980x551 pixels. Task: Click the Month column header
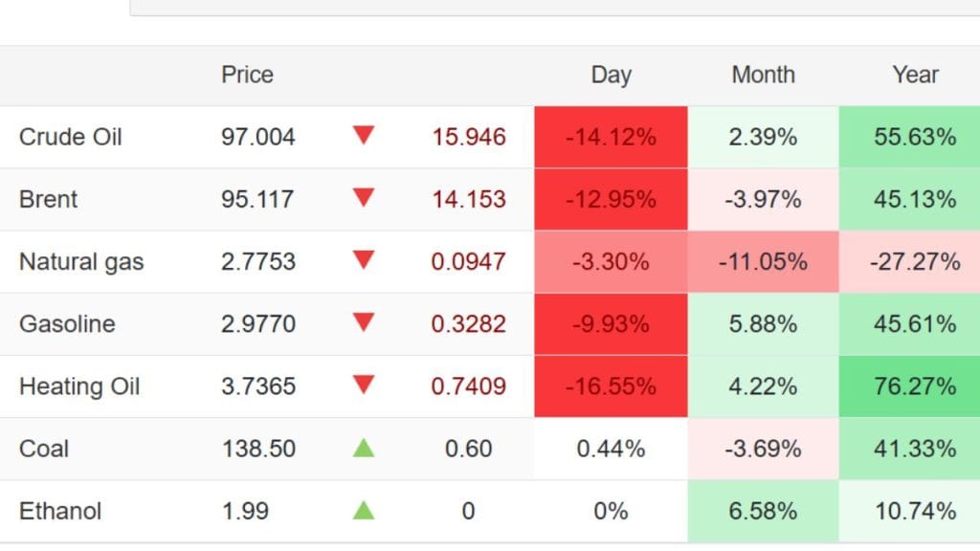tap(763, 75)
